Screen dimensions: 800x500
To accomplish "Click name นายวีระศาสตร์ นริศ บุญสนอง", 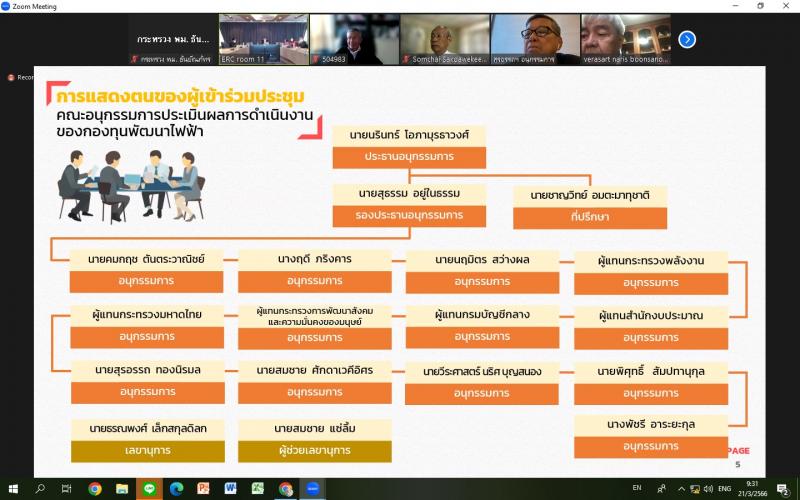I will [x=482, y=372].
